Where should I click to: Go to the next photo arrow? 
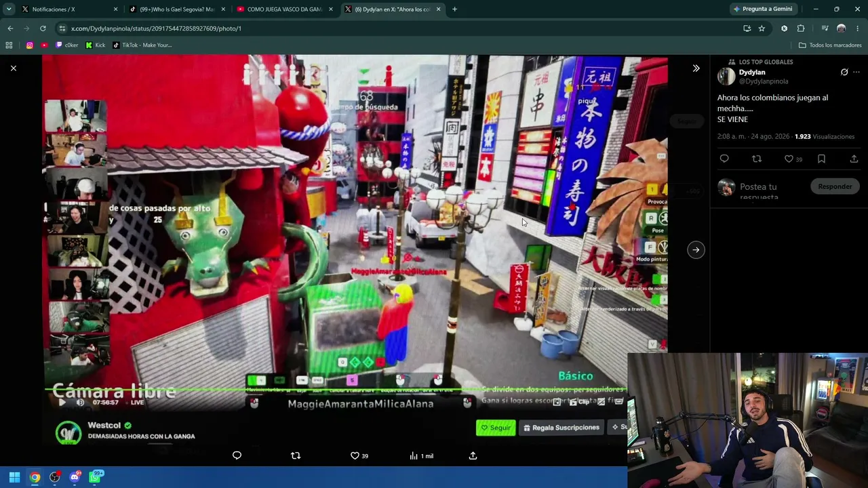(696, 249)
